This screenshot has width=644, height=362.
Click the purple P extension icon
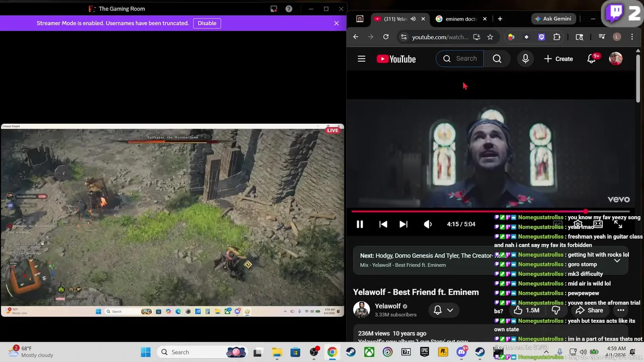541,37
